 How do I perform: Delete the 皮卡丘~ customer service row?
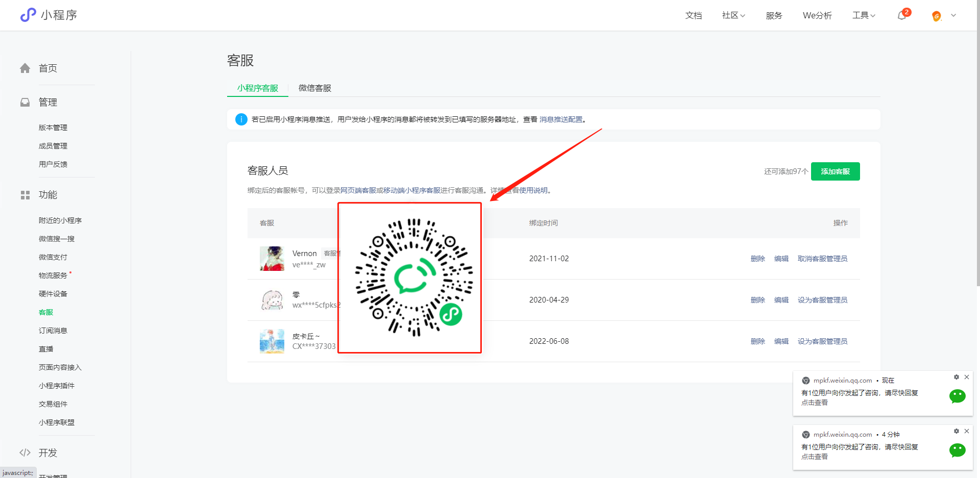coord(758,341)
